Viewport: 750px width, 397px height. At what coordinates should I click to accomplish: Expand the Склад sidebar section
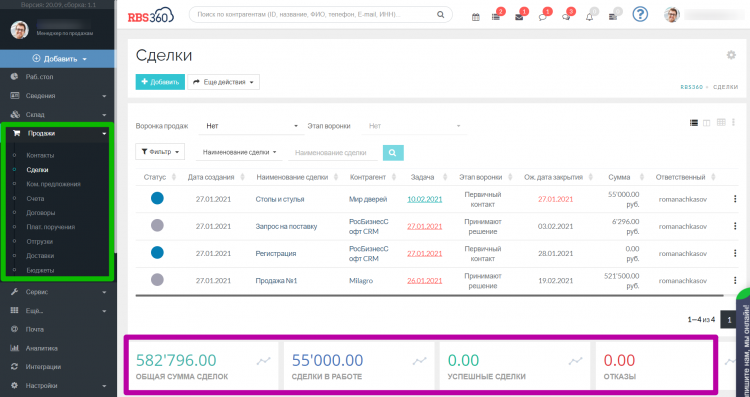(x=58, y=115)
